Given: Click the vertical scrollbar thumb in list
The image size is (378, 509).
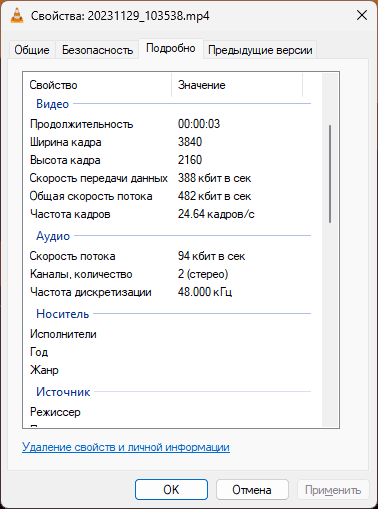Looking at the screenshot, I should tap(330, 174).
